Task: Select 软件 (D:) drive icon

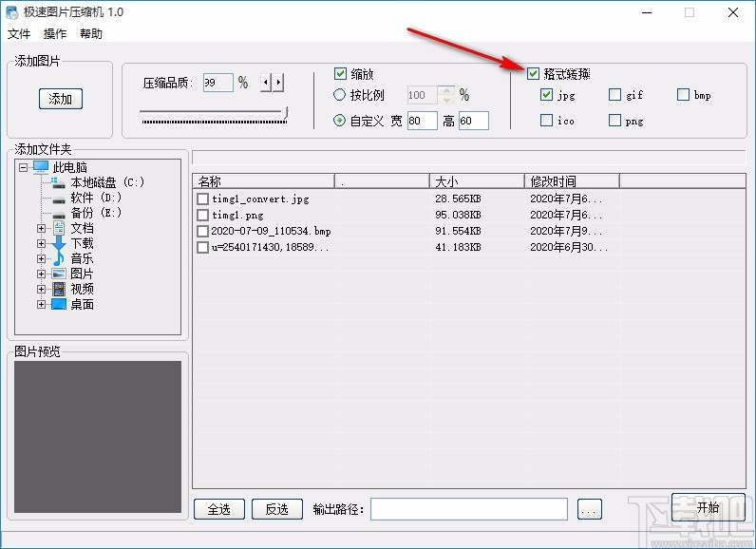Action: click(58, 199)
